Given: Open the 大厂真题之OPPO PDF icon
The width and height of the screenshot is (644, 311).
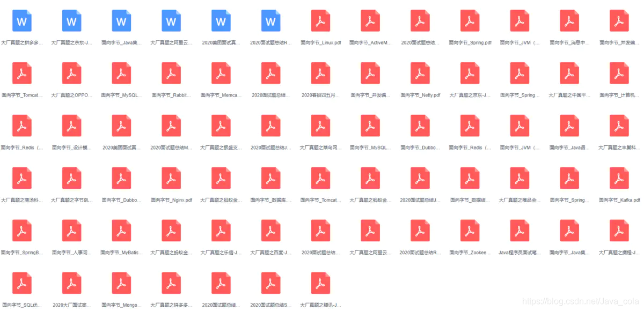Looking at the screenshot, I should click(72, 73).
